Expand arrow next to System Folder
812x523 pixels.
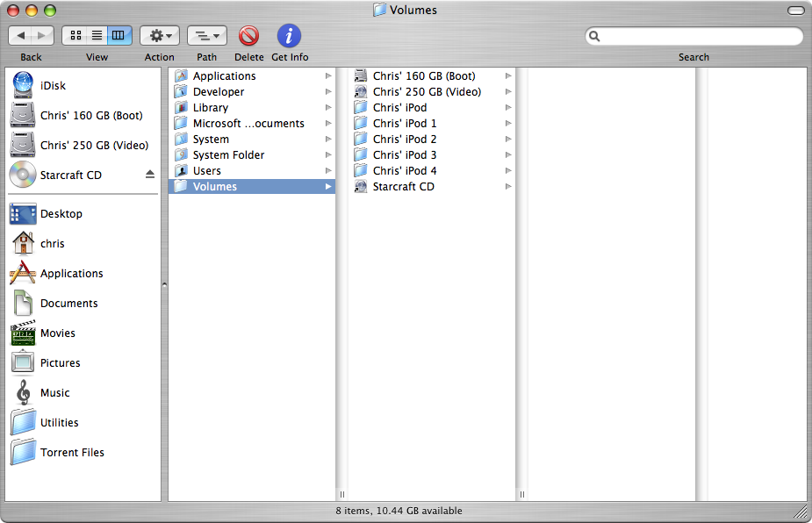point(327,154)
